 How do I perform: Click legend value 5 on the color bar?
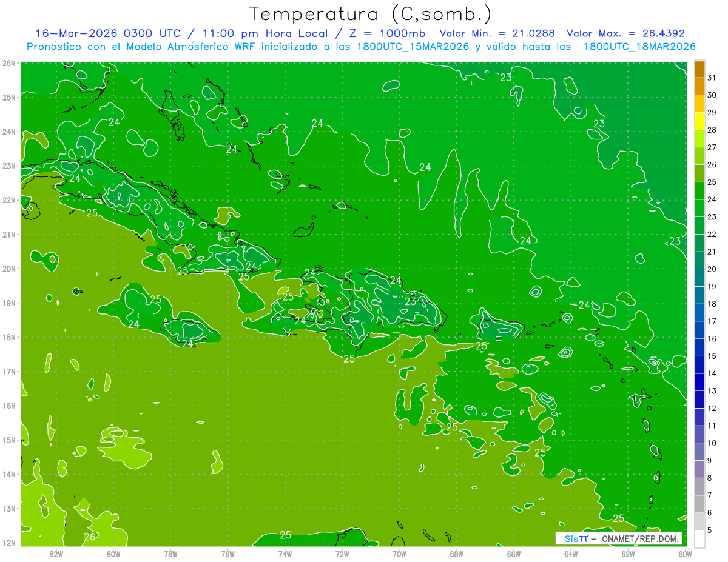709,530
